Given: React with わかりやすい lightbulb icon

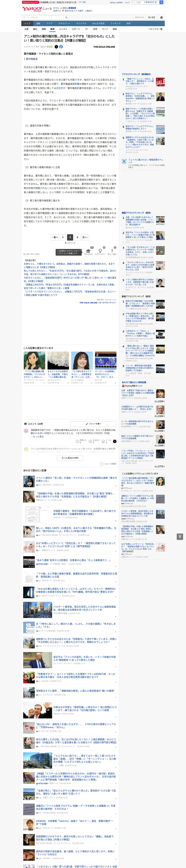Looking at the screenshot, I should click(100, 251).
